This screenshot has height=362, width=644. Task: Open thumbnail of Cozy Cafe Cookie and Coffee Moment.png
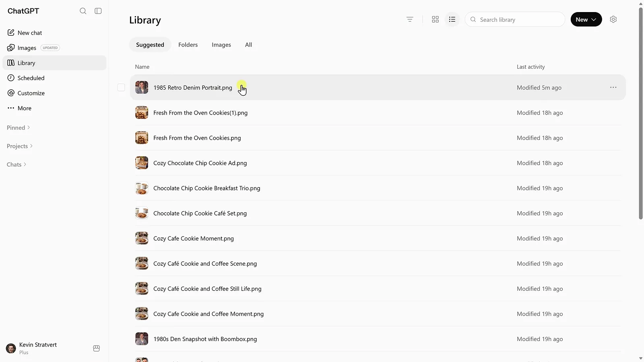pos(142,314)
